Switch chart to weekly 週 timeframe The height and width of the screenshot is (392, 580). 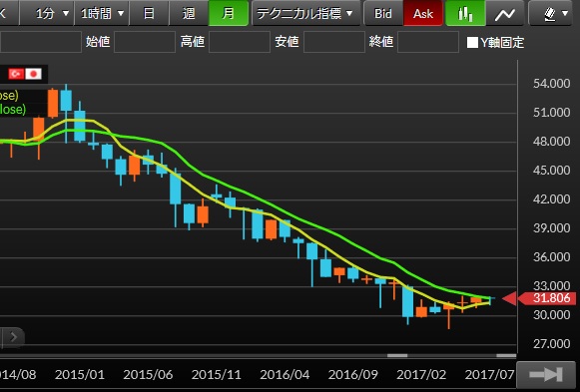189,13
